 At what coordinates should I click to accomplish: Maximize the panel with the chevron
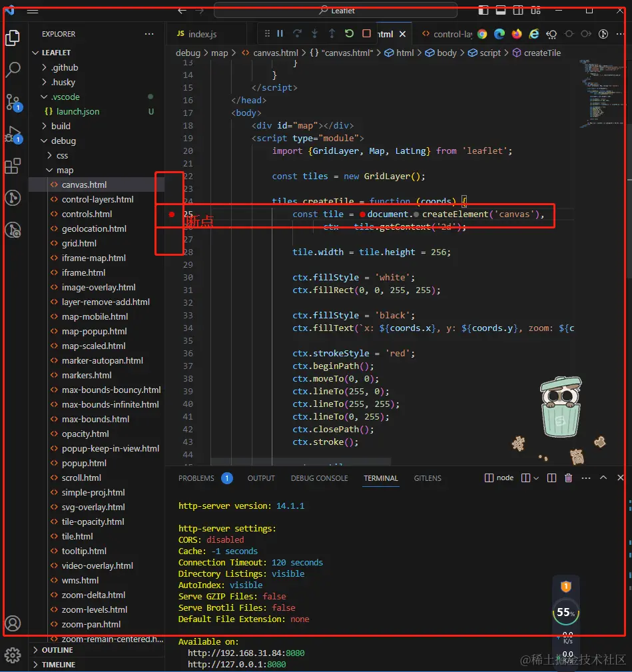[603, 478]
